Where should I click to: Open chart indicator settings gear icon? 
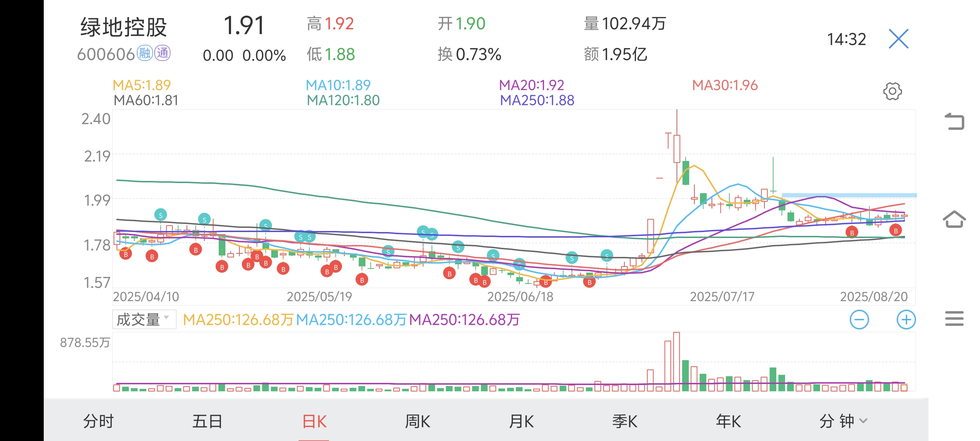point(892,91)
